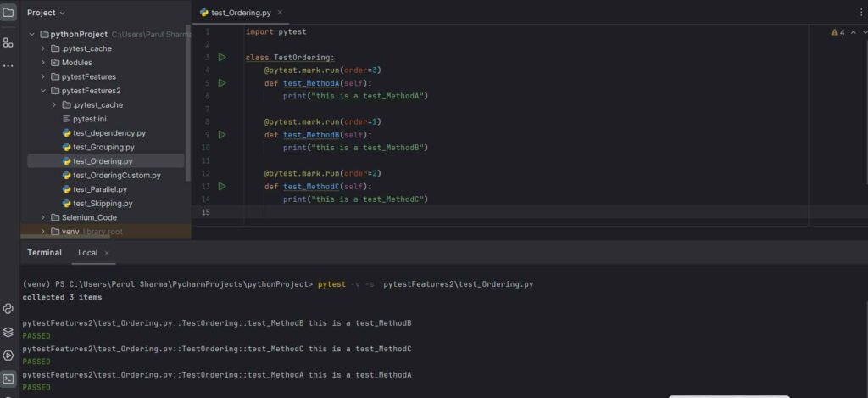Click the @pytest.mark.run(order=2) decorator
Viewport: 868px width, 398px height.
pos(323,173)
